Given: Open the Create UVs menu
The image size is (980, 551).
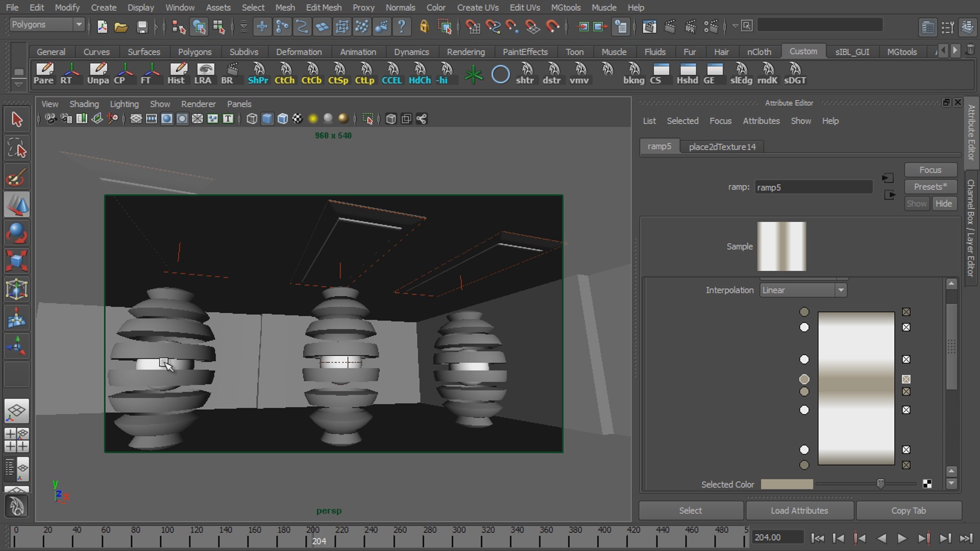Looking at the screenshot, I should pyautogui.click(x=478, y=7).
